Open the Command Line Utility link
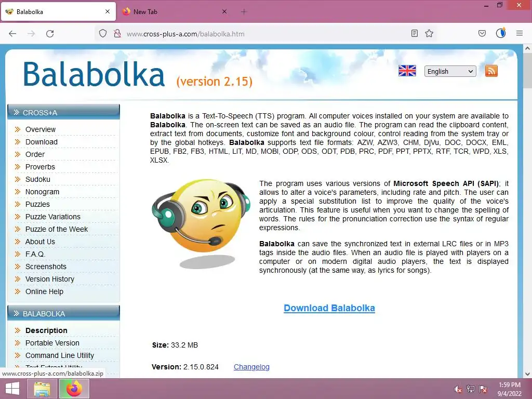Screen dimensions: 532x399 [59, 355]
